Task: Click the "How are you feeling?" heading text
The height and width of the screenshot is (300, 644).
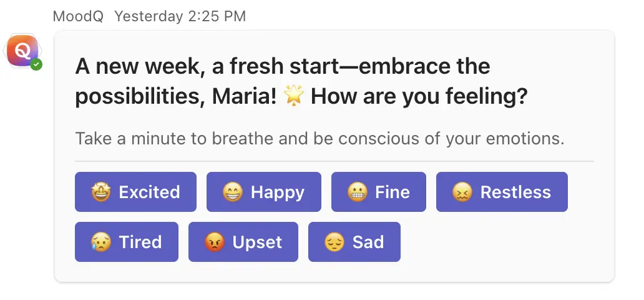Action: click(419, 97)
